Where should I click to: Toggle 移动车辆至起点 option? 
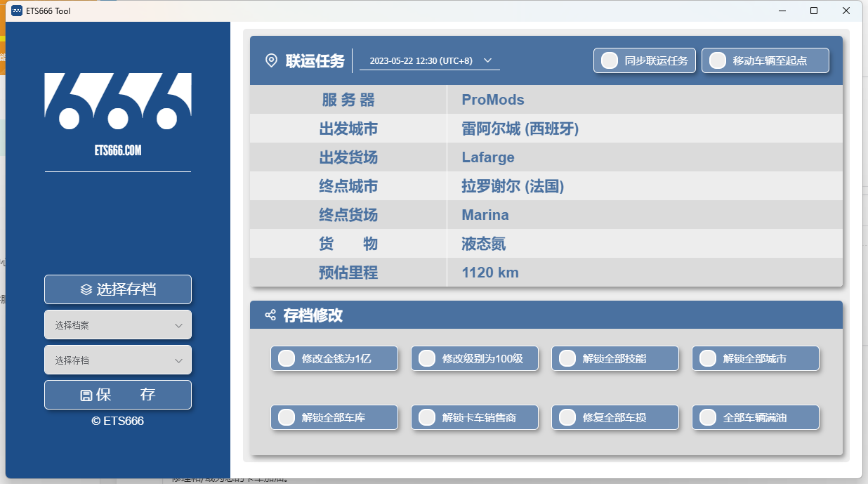765,60
